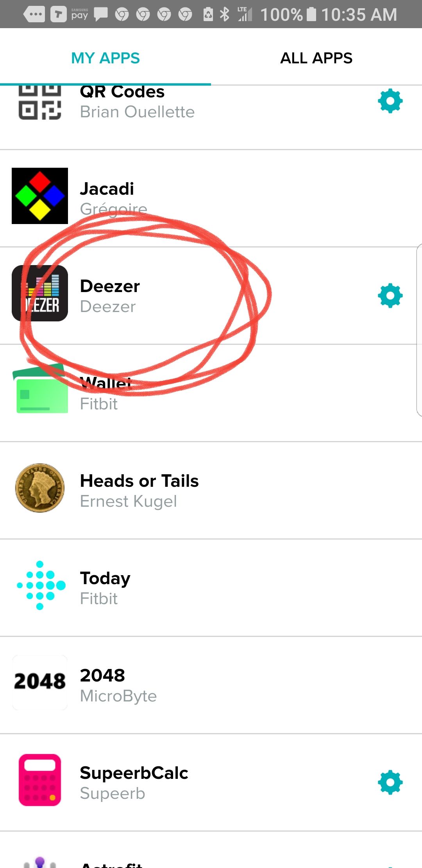
Task: Tap the Deezer app icon
Action: 40,293
